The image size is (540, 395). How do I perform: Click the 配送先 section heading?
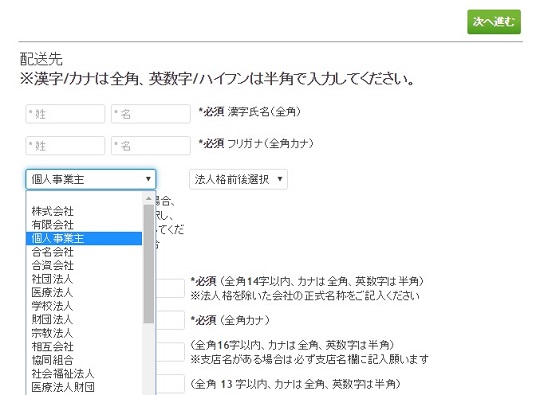[41, 59]
